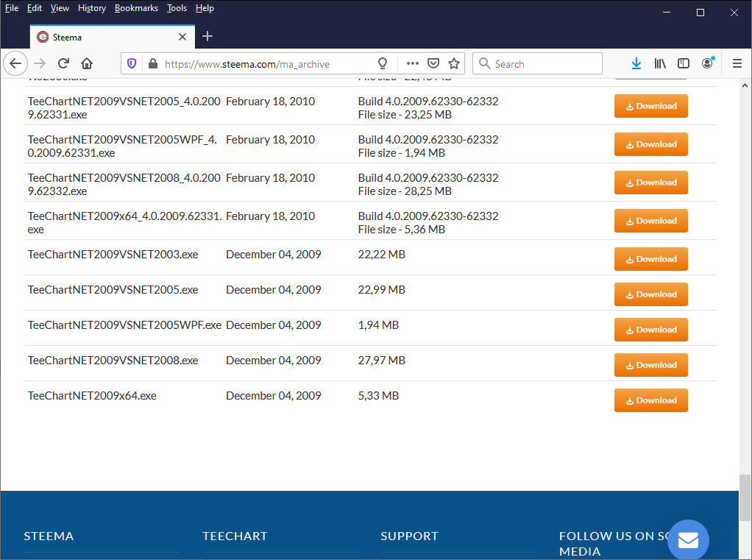Open the Tools menu

point(177,8)
